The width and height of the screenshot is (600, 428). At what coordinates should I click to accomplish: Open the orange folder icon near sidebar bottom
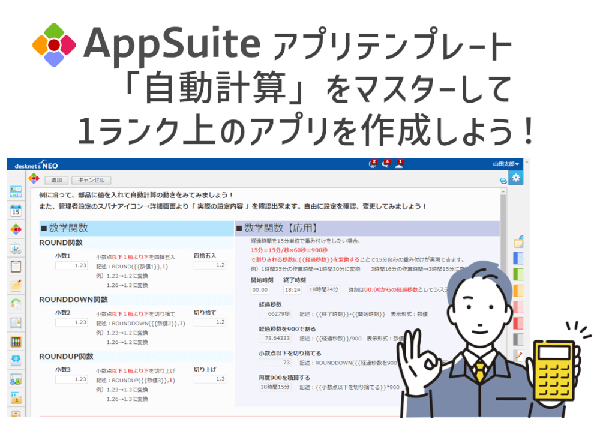click(x=16, y=398)
